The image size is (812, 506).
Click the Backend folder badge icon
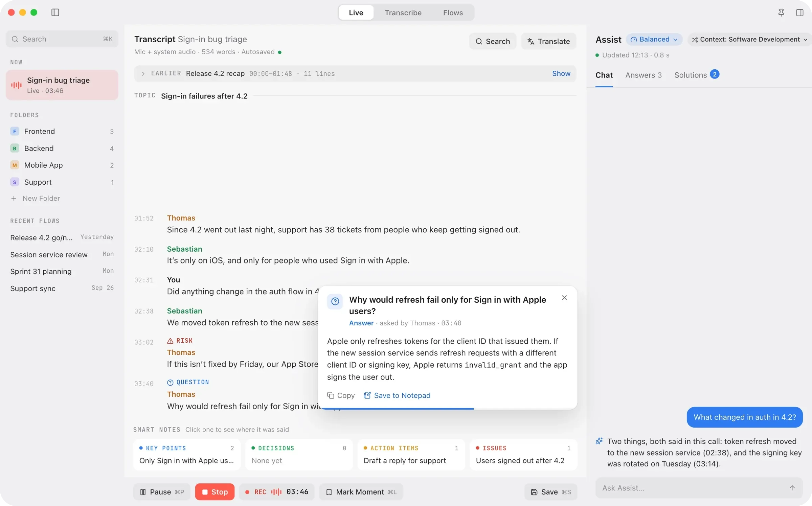15,148
